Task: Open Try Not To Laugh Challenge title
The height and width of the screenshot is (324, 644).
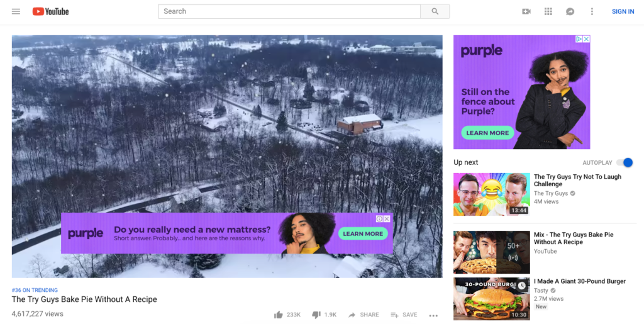Action: [577, 181]
